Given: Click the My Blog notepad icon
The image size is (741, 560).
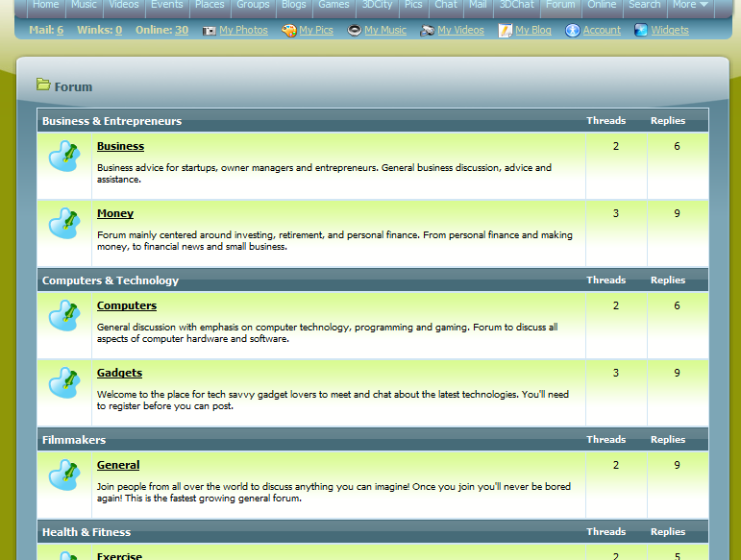Looking at the screenshot, I should [506, 31].
